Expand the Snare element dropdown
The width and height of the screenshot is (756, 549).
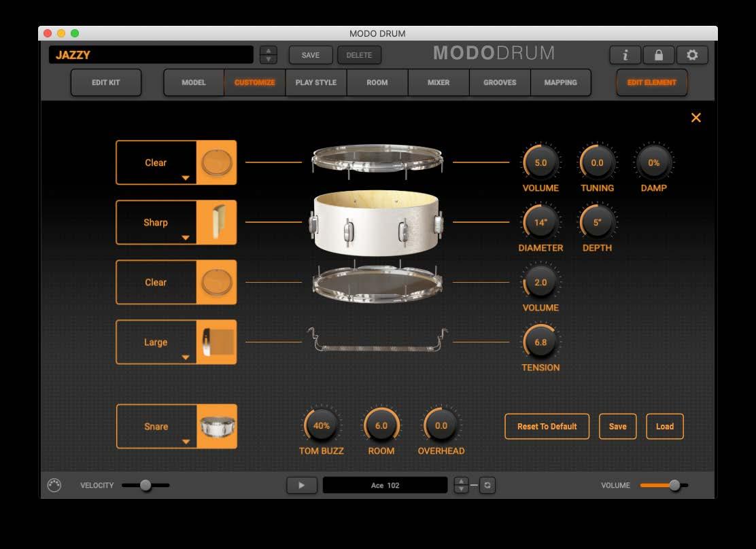(x=186, y=442)
